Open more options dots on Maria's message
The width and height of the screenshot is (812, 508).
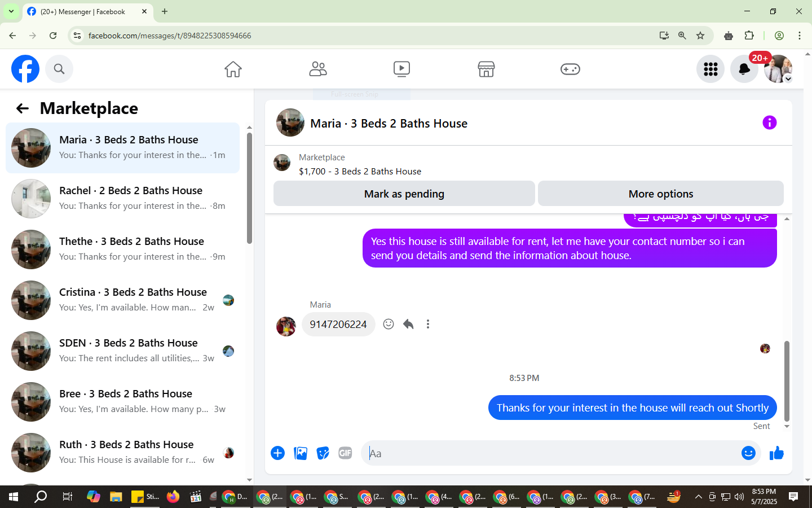click(x=428, y=324)
